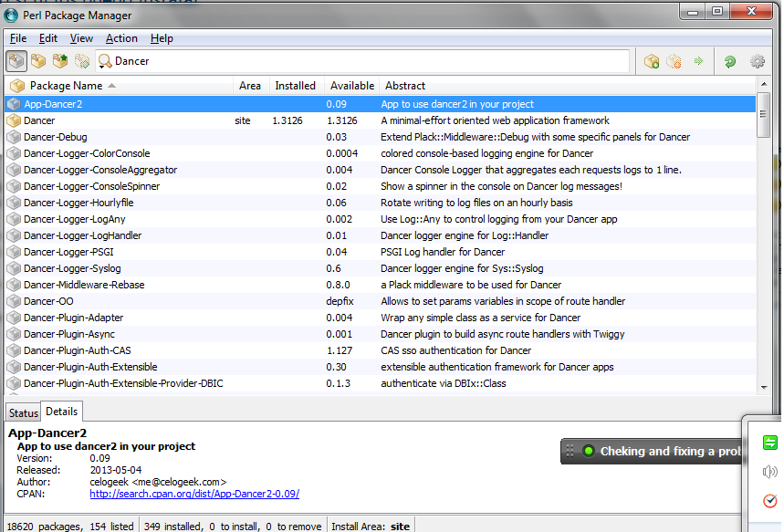Click available version 0.8.0 cell
This screenshot has height=532, width=784.
click(x=338, y=285)
